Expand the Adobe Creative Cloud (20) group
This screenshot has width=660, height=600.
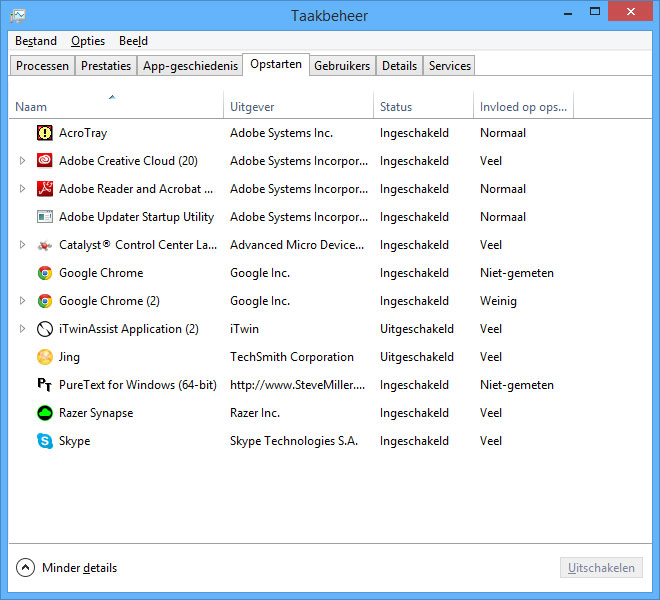(22, 161)
